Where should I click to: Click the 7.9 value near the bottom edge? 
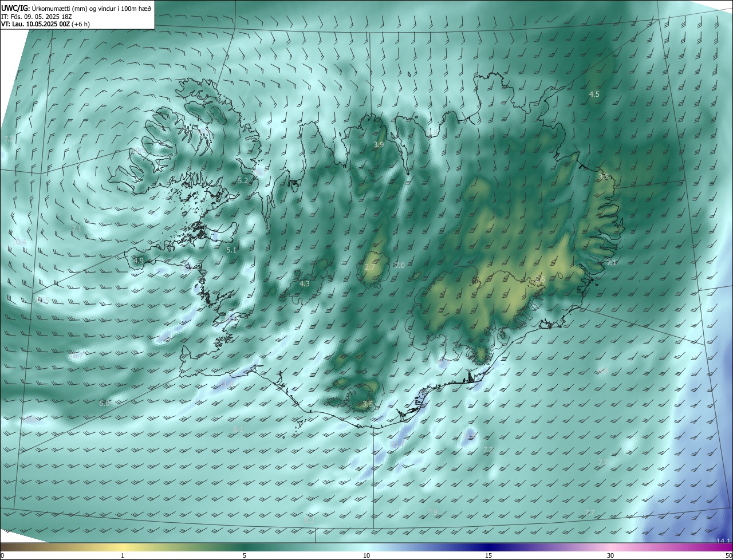click(432, 511)
